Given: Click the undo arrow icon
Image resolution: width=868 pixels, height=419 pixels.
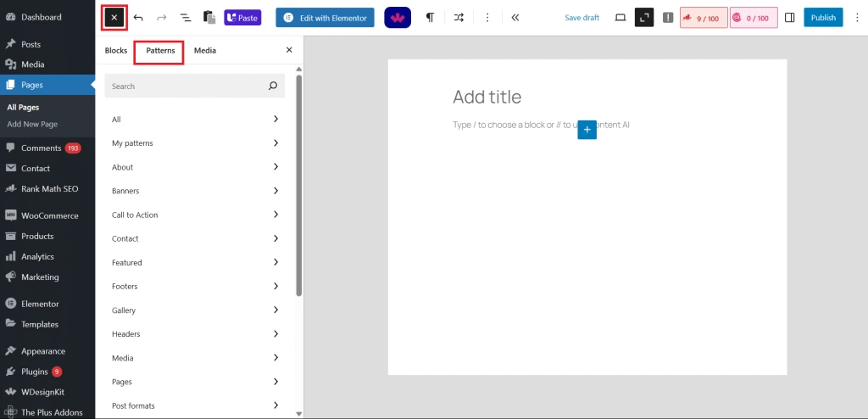Looking at the screenshot, I should point(138,17).
